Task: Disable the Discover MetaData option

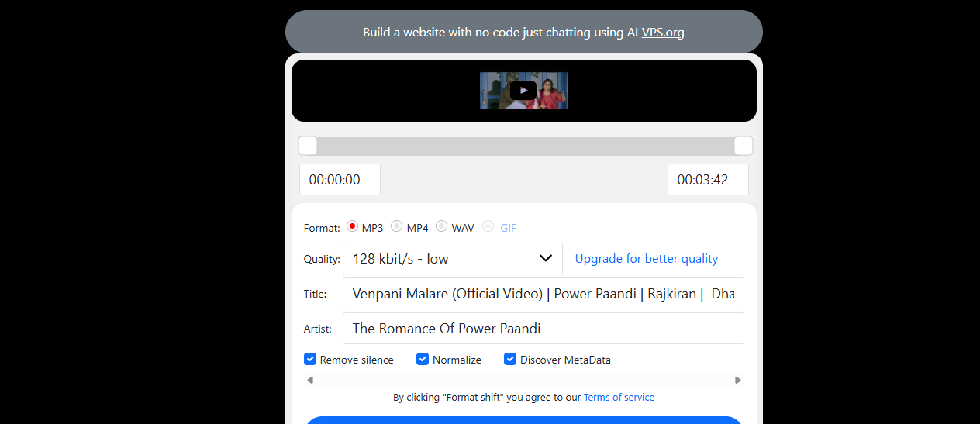Action: tap(510, 360)
